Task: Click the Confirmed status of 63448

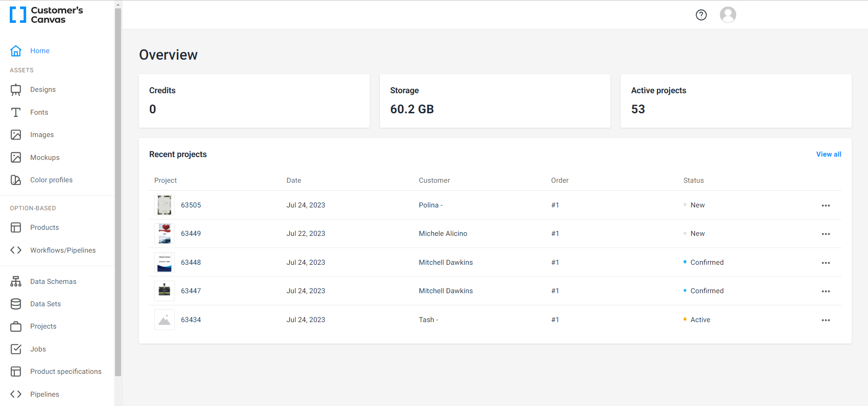Action: point(707,262)
